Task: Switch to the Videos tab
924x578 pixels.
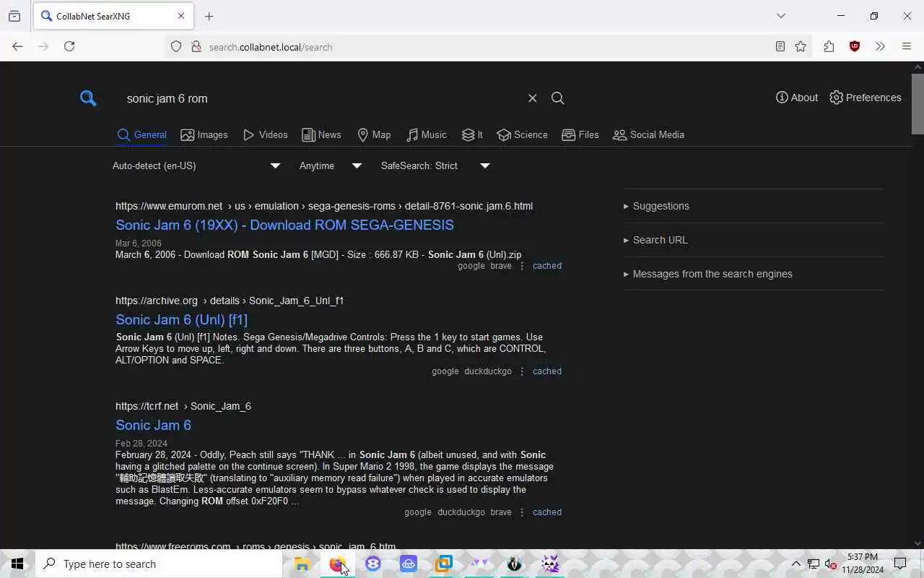Action: coord(265,134)
